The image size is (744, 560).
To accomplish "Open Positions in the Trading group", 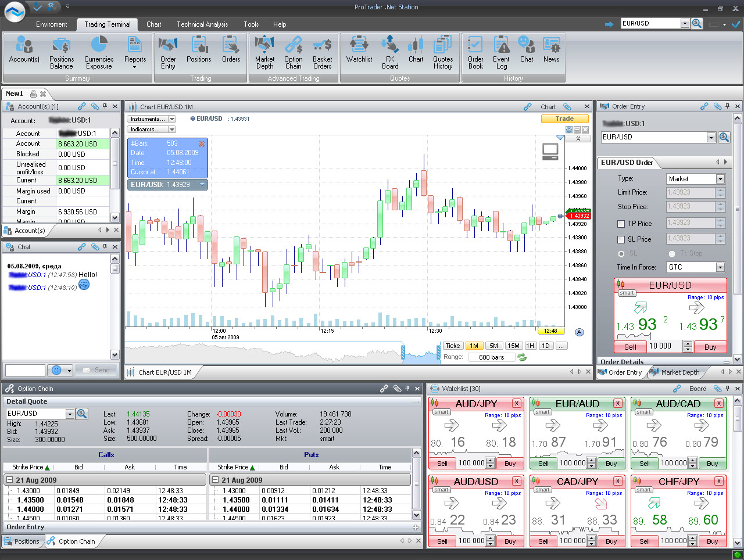I will [x=199, y=50].
